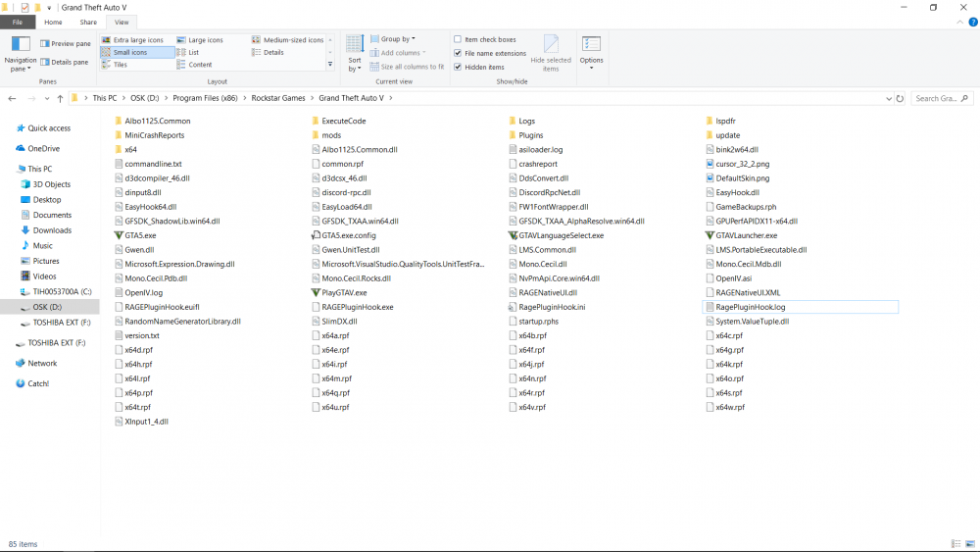980x552 pixels.
Task: Open TIH0053700A (C:) drive in sidebar
Action: (x=56, y=292)
